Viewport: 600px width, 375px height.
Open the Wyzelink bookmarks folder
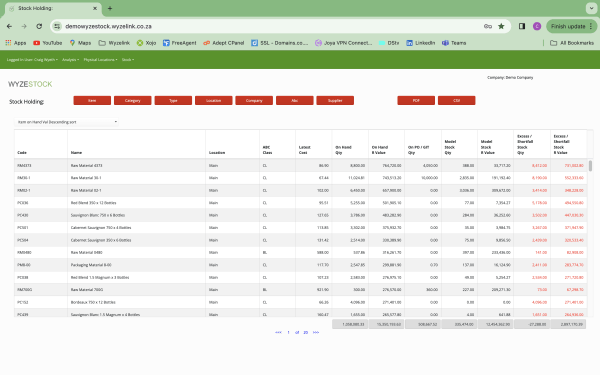click(x=114, y=43)
